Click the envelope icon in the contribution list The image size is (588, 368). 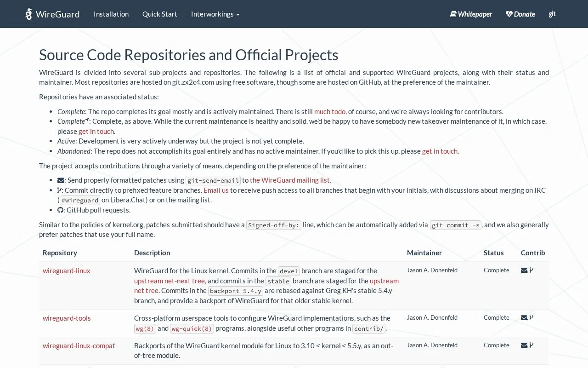(x=61, y=180)
